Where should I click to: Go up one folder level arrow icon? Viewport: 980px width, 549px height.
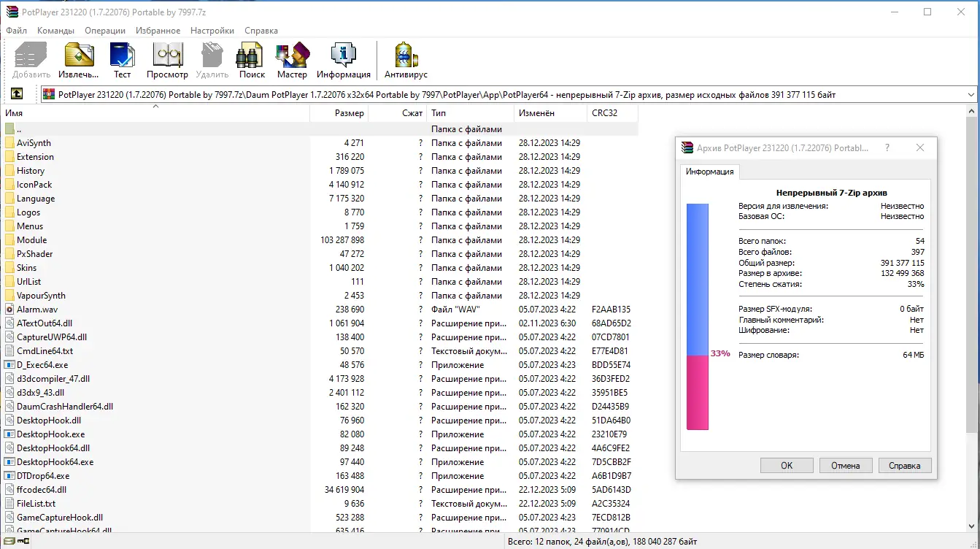(x=17, y=94)
